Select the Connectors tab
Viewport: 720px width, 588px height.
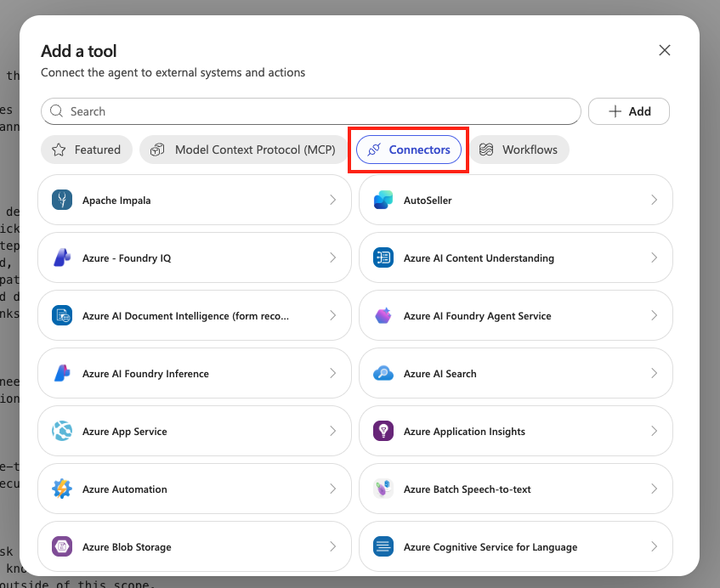(x=409, y=150)
